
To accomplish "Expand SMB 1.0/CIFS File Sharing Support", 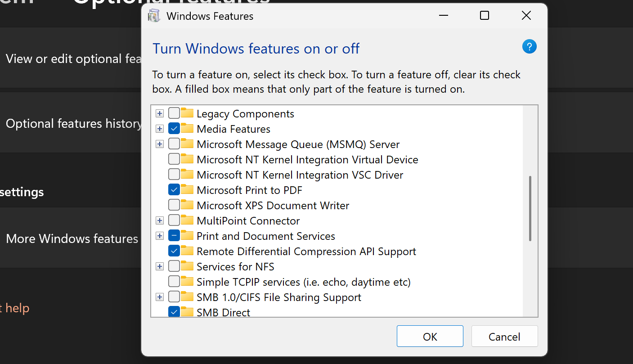I will (159, 297).
